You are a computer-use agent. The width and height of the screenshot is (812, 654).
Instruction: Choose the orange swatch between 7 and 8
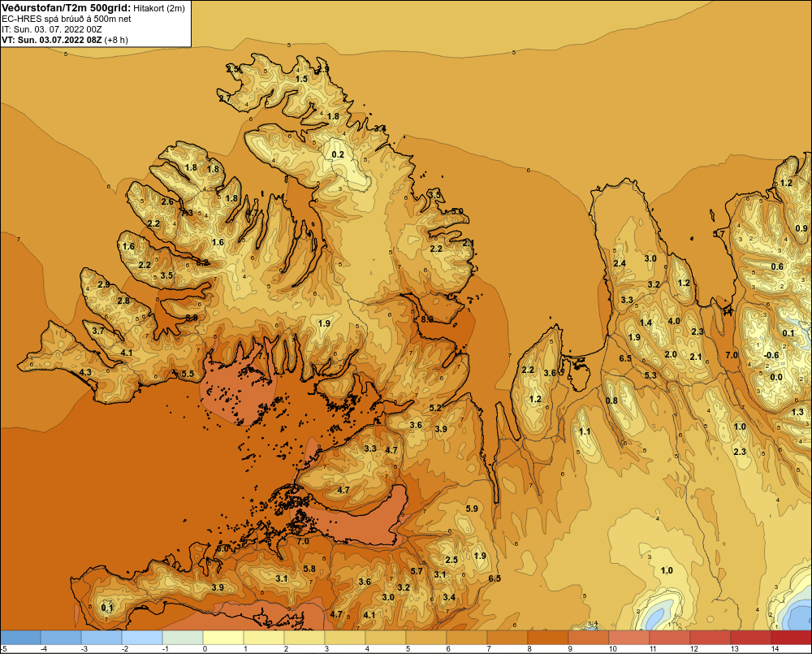pos(508,638)
